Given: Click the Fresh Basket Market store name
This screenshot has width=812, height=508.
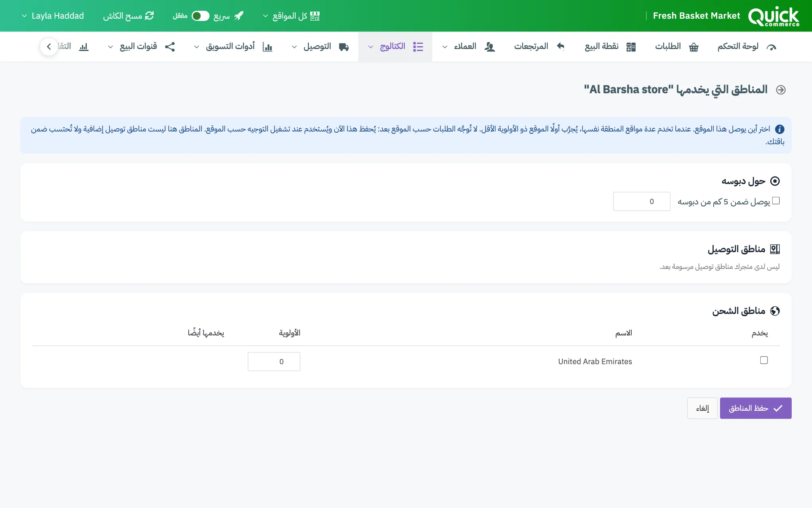Looking at the screenshot, I should 696,16.
